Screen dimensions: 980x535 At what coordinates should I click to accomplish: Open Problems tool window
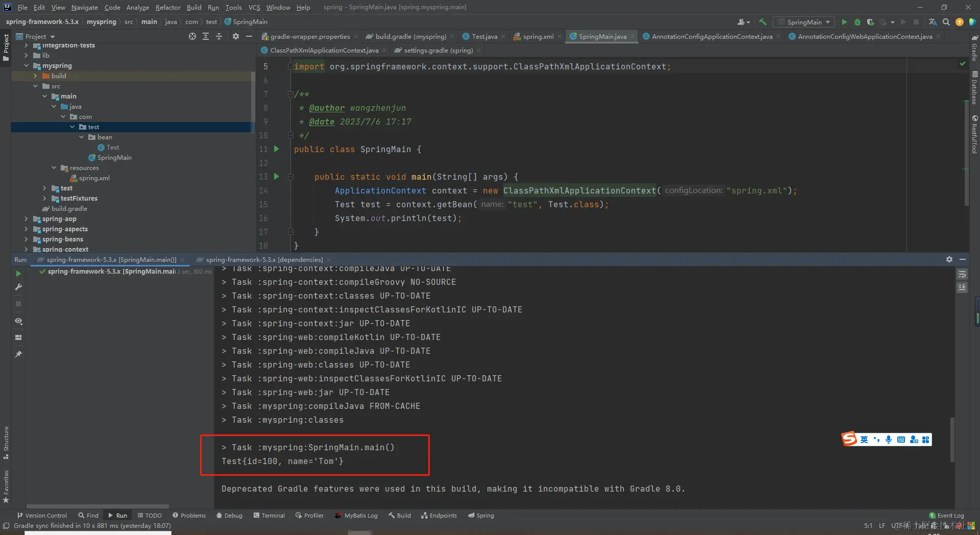point(189,515)
